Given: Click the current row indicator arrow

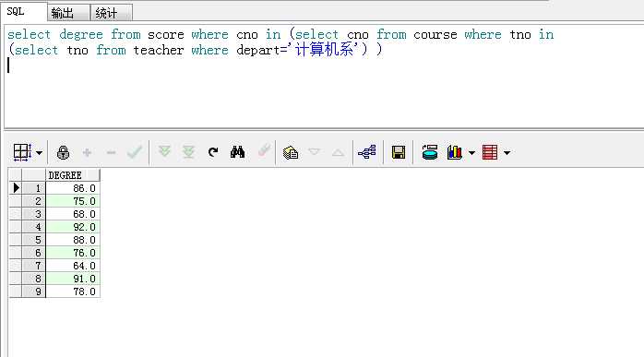Looking at the screenshot, I should click(16, 188).
